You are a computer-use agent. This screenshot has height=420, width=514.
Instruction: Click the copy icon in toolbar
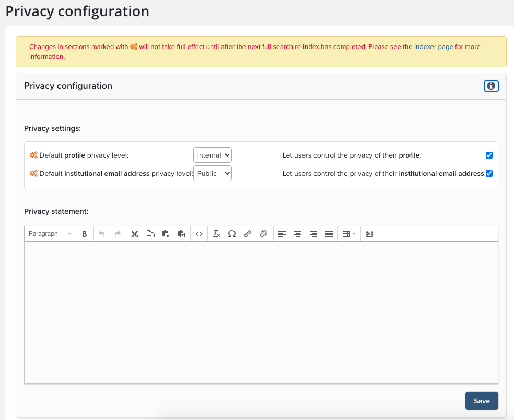pos(150,234)
